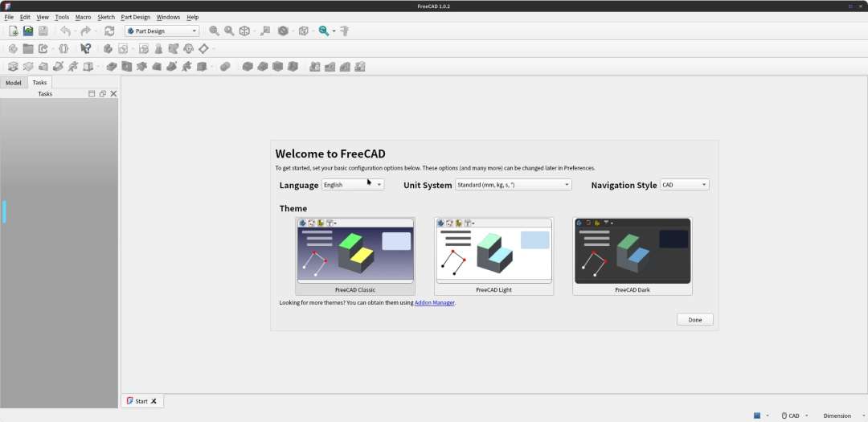Open the Part Design menu
The image size is (868, 422).
[136, 17]
